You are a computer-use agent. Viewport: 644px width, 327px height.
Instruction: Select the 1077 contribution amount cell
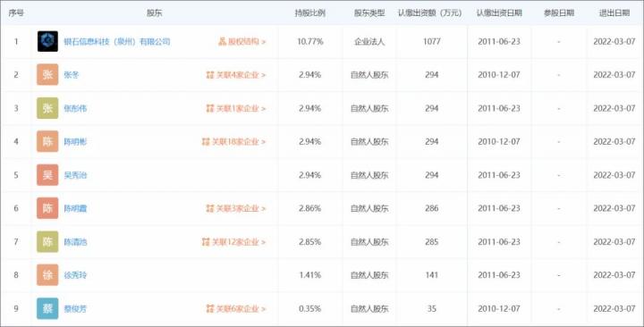pos(432,41)
